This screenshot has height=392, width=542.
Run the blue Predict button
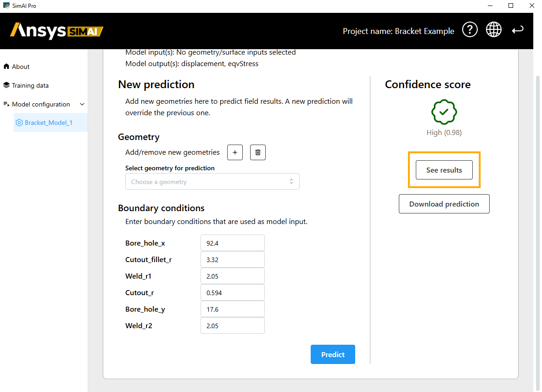click(x=333, y=354)
